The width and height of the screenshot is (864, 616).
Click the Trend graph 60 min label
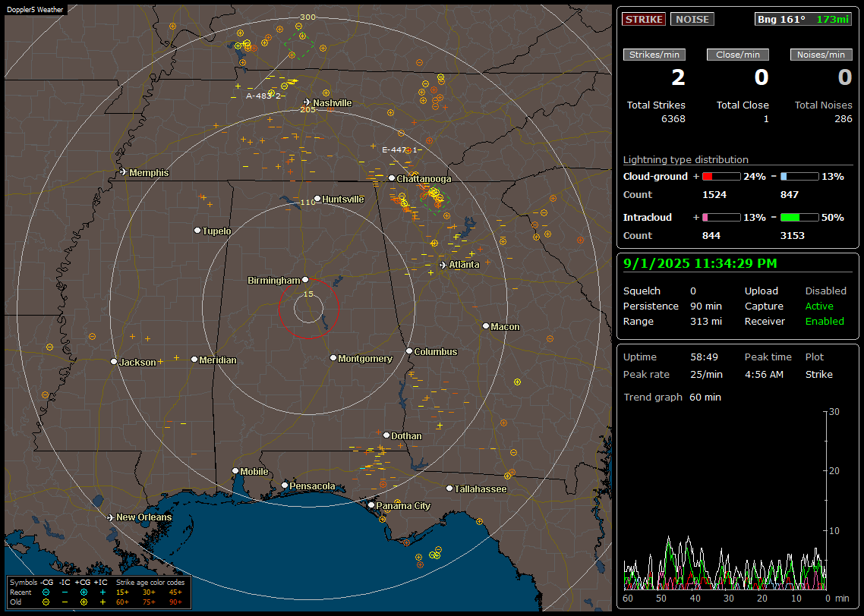pyautogui.click(x=672, y=398)
